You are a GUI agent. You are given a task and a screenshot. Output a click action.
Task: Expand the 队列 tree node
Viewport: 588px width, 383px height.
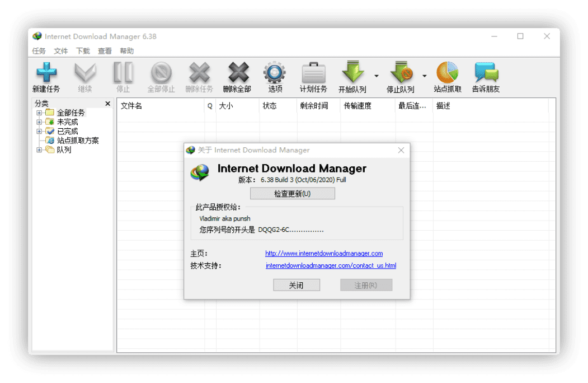click(39, 150)
